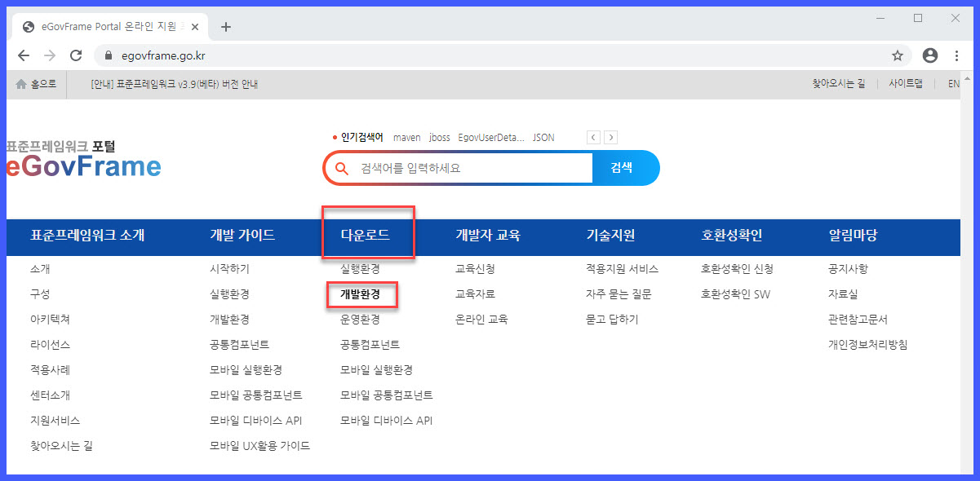This screenshot has width=980, height=481.
Task: Click the home icon next to 홈으로
Action: [21, 83]
